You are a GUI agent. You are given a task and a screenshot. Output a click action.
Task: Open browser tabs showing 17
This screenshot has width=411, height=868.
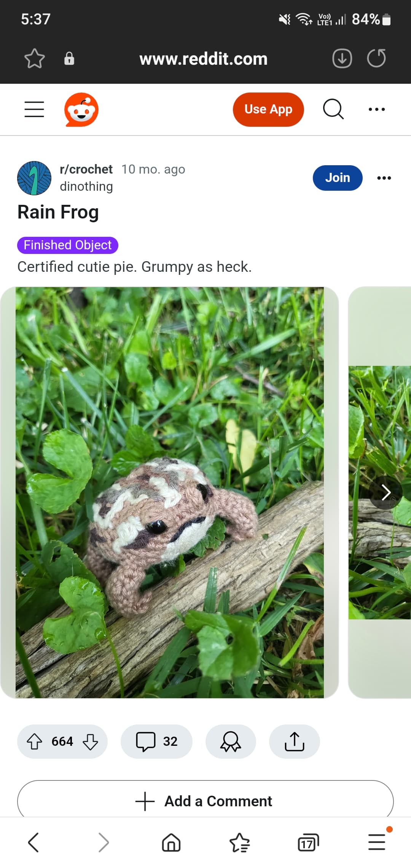(x=308, y=842)
